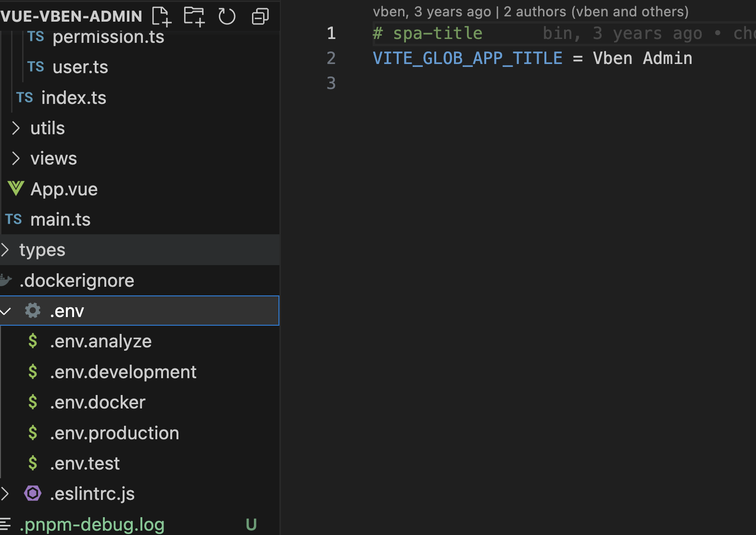This screenshot has width=756, height=535.
Task: Click line number 2 in the gutter
Action: [x=331, y=58]
